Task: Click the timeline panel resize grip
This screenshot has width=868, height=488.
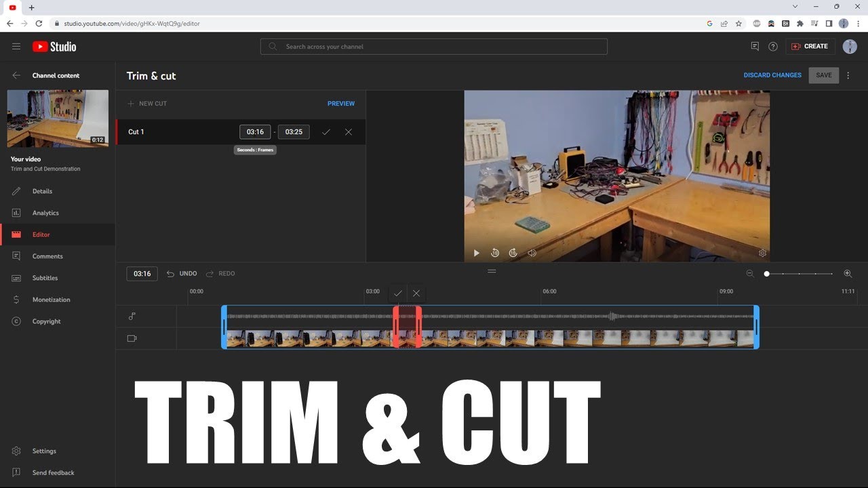Action: [492, 271]
